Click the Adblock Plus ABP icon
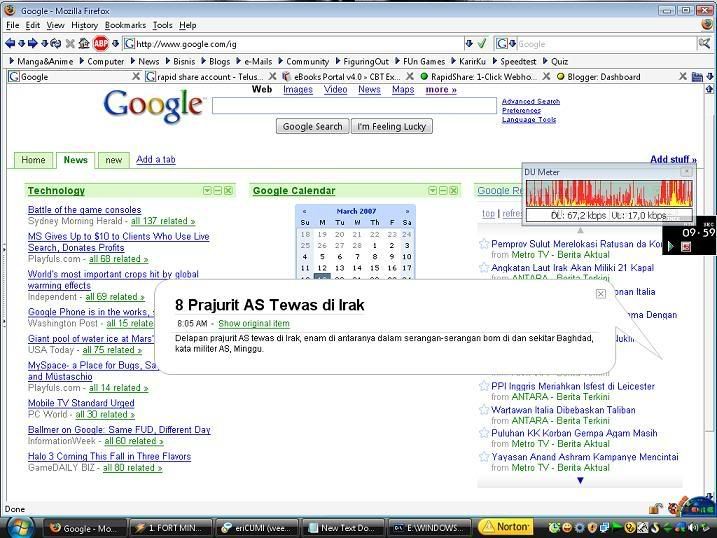This screenshot has width=717, height=538. [100, 43]
